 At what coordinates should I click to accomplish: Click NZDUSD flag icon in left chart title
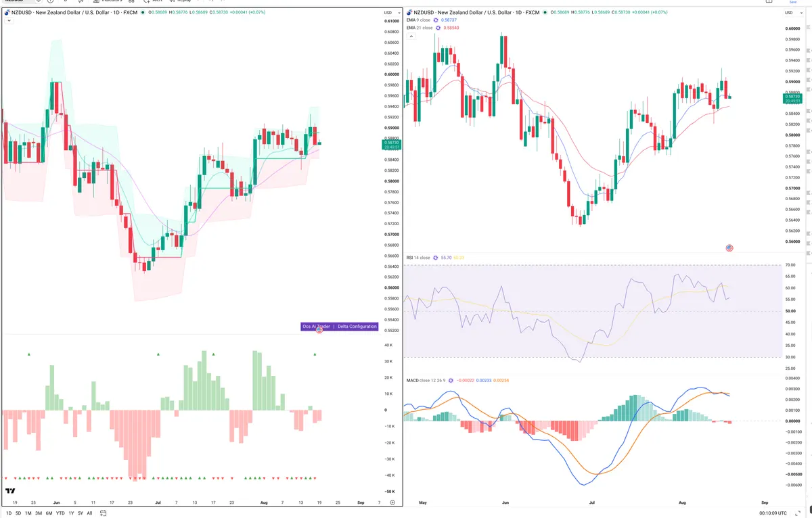[7, 13]
